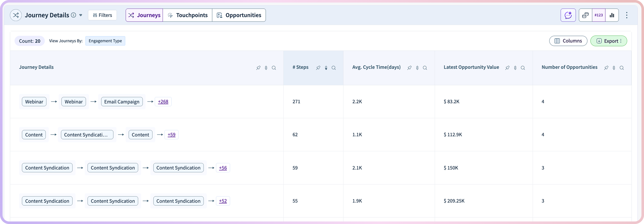644x224 pixels.
Task: Search the # Steps column
Action: (334, 68)
